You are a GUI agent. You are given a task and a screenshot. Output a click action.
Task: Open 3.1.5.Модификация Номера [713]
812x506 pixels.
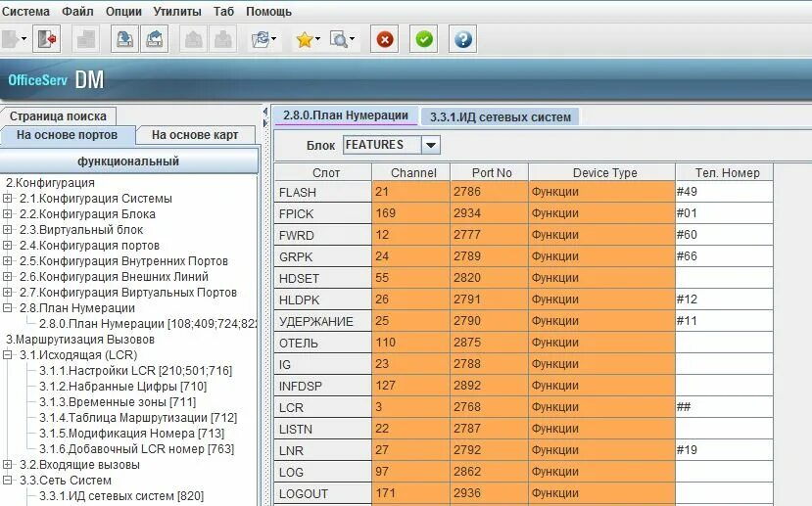tap(132, 433)
